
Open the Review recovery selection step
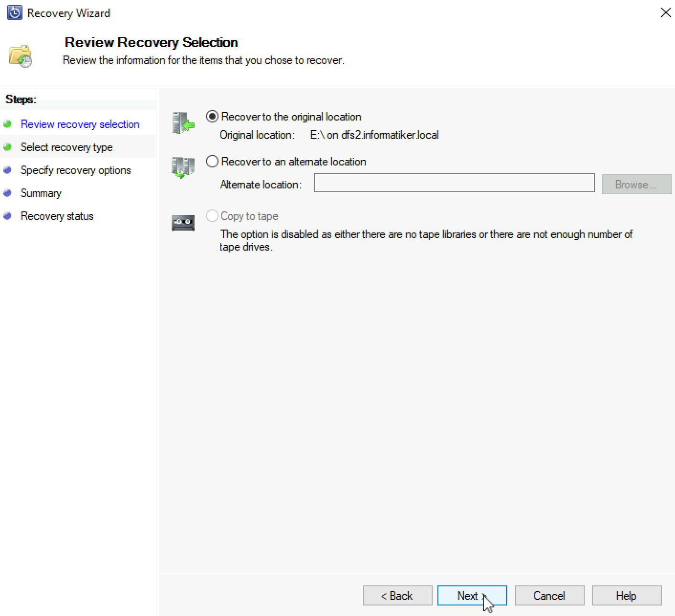click(80, 124)
